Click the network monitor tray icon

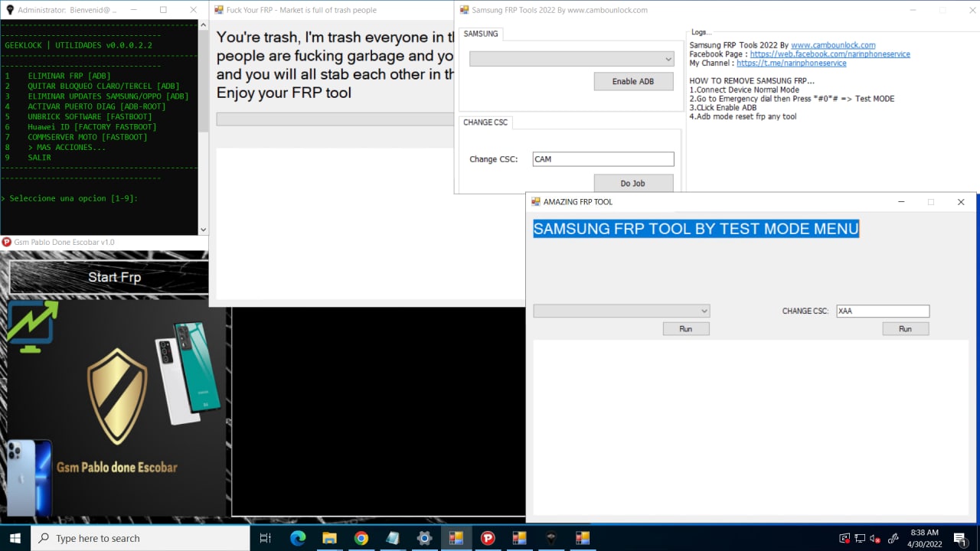coord(861,538)
